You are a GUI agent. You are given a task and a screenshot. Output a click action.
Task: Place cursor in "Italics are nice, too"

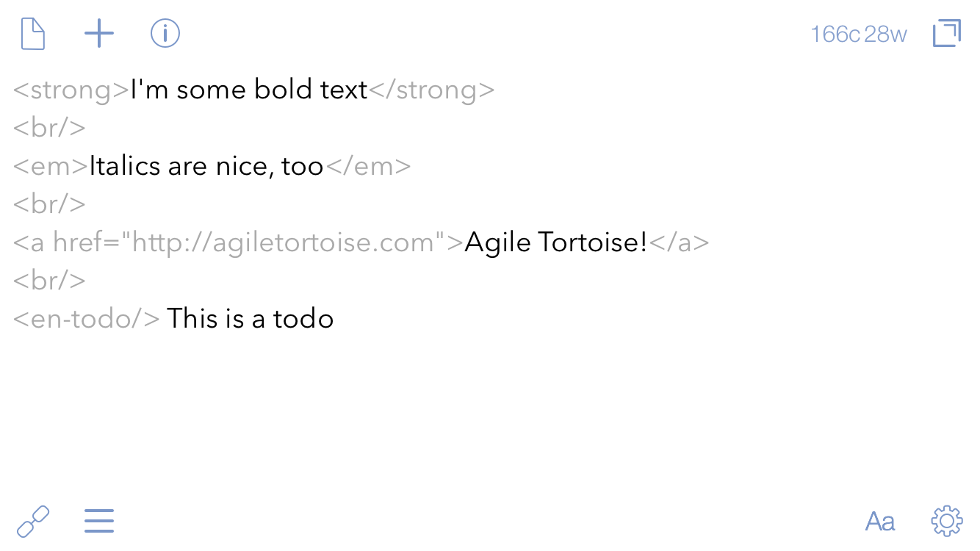[x=206, y=167]
